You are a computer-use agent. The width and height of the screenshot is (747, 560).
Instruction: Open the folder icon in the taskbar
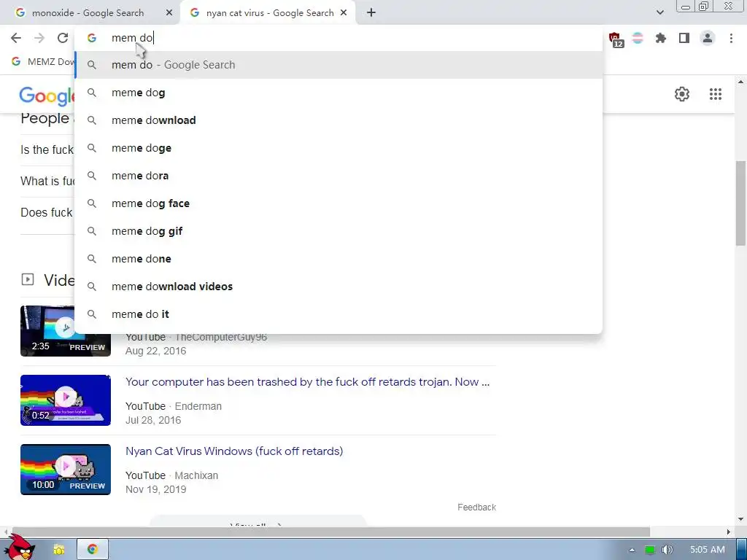point(59,550)
